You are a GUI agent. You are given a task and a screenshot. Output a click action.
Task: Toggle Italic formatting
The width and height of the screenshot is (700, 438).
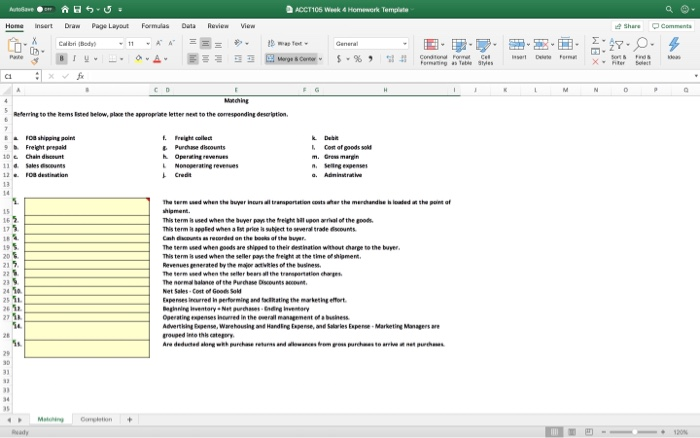click(74, 58)
